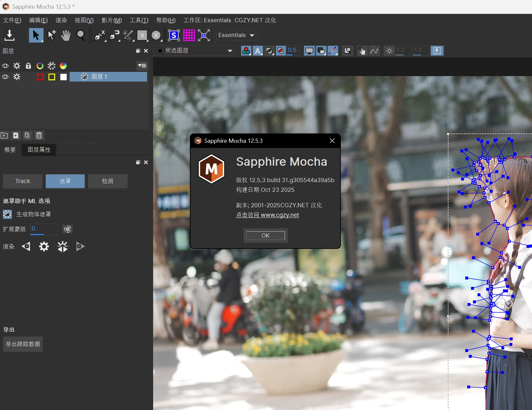Select the Zoom magnifier tool
This screenshot has height=410, width=532.
click(81, 35)
